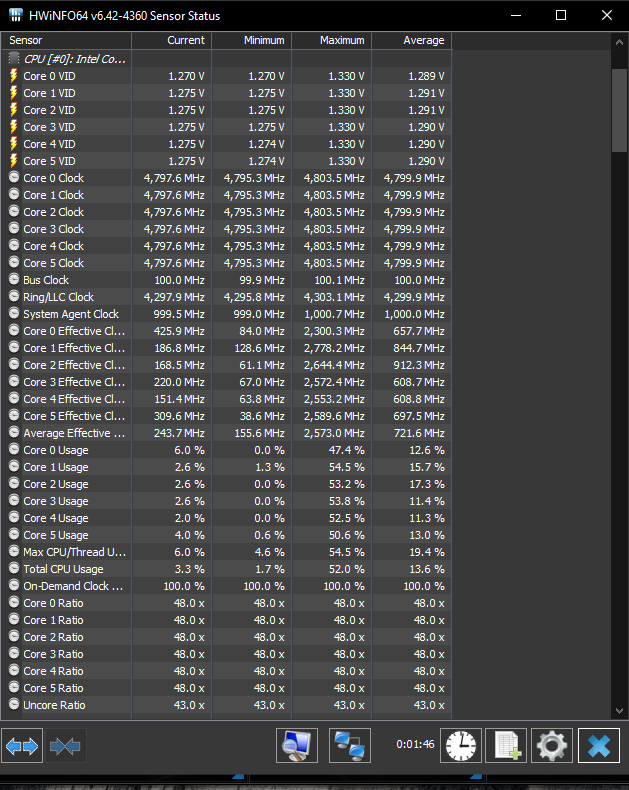Select the CPU [#0]: Intel Co... group row
This screenshot has height=790, width=629.
pos(226,59)
